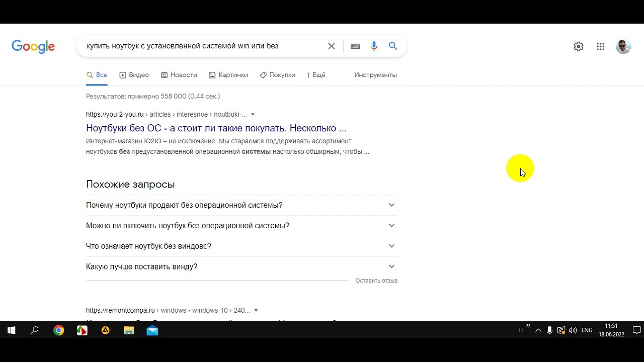Screen dimensions: 644x362
Task: Expand 'Можно ли включить ноутбук без операционной системы?'
Action: point(242,226)
